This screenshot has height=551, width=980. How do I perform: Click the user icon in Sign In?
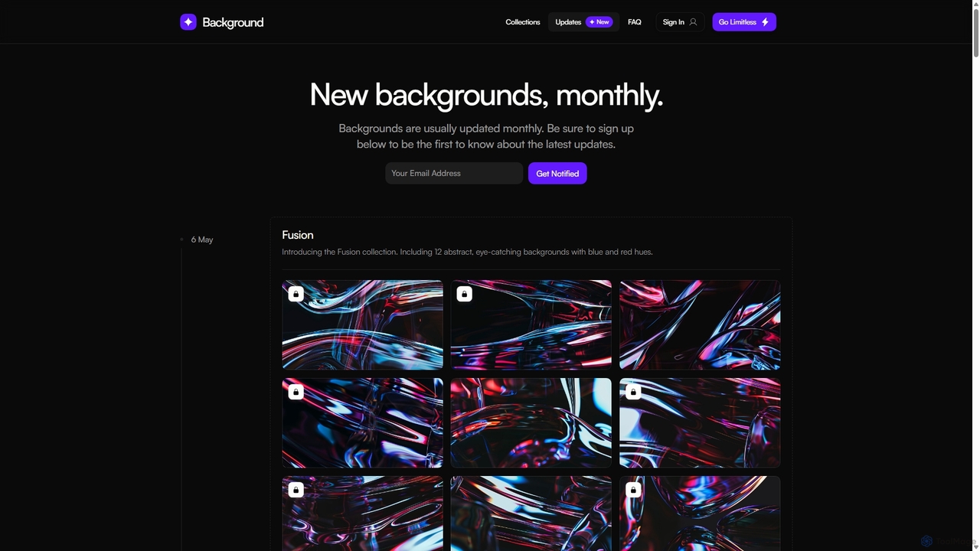tap(693, 22)
